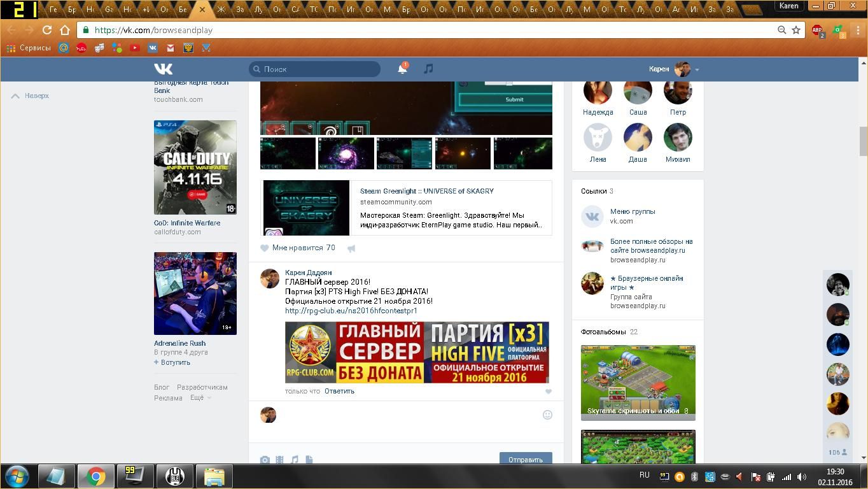Open emoji smiley picker in comment box
868x489 pixels.
tap(547, 415)
